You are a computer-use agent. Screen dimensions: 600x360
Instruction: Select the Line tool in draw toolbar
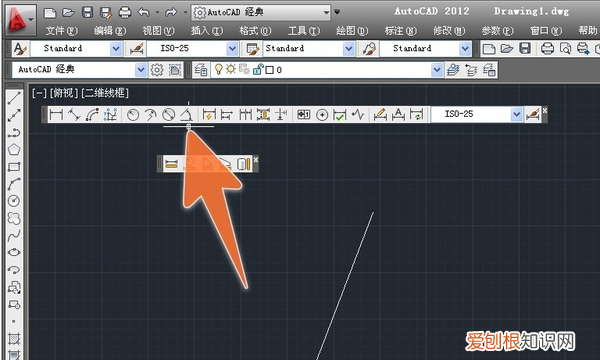14,98
